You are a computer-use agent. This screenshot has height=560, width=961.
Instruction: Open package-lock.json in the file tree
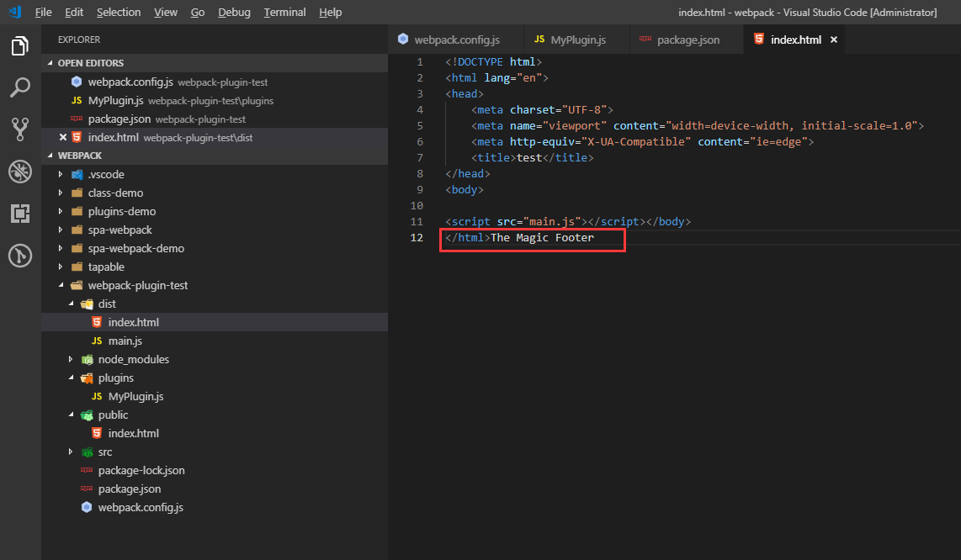pos(141,470)
